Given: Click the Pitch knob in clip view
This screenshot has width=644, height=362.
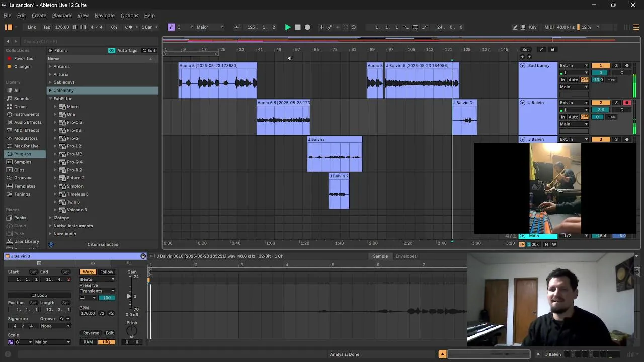Looking at the screenshot, I should tap(132, 331).
